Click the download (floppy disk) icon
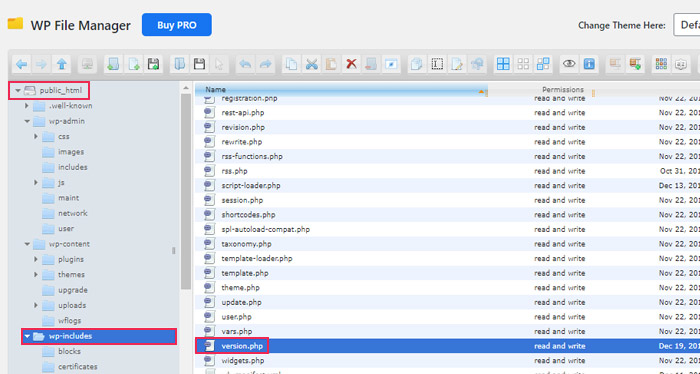700x374 pixels. pos(200,64)
